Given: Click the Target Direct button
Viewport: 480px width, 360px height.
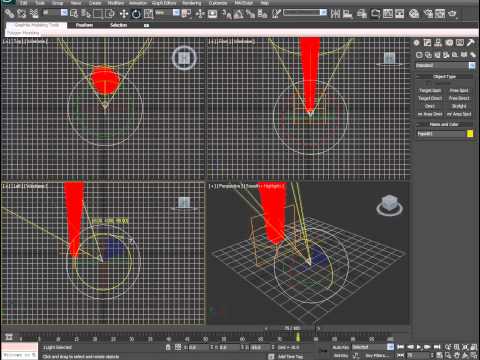Looking at the screenshot, I should click(x=430, y=98).
